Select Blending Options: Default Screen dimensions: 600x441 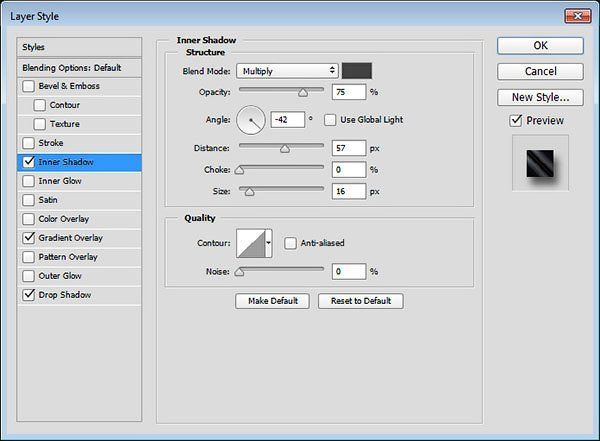point(79,68)
